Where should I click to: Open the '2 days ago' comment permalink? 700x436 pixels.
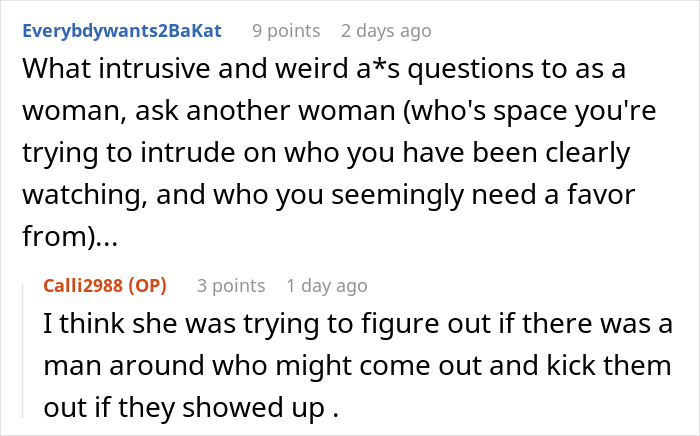pos(386,31)
